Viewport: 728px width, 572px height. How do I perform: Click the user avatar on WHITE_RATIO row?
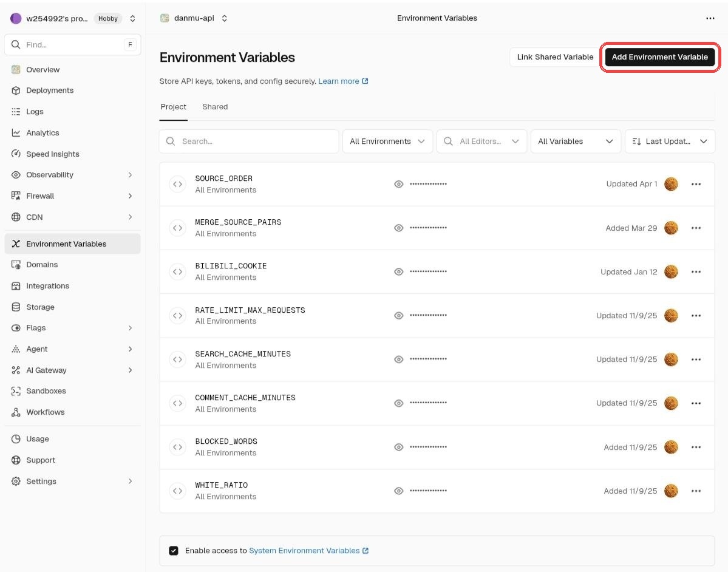coord(671,491)
